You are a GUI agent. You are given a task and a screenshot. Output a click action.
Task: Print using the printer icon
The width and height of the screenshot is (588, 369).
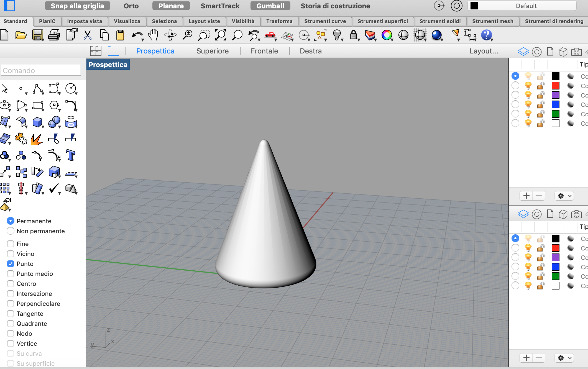[x=54, y=35]
